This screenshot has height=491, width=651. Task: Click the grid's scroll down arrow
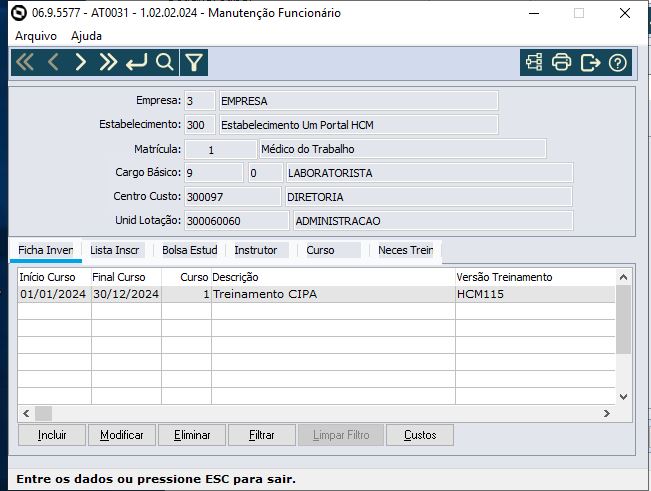point(623,397)
